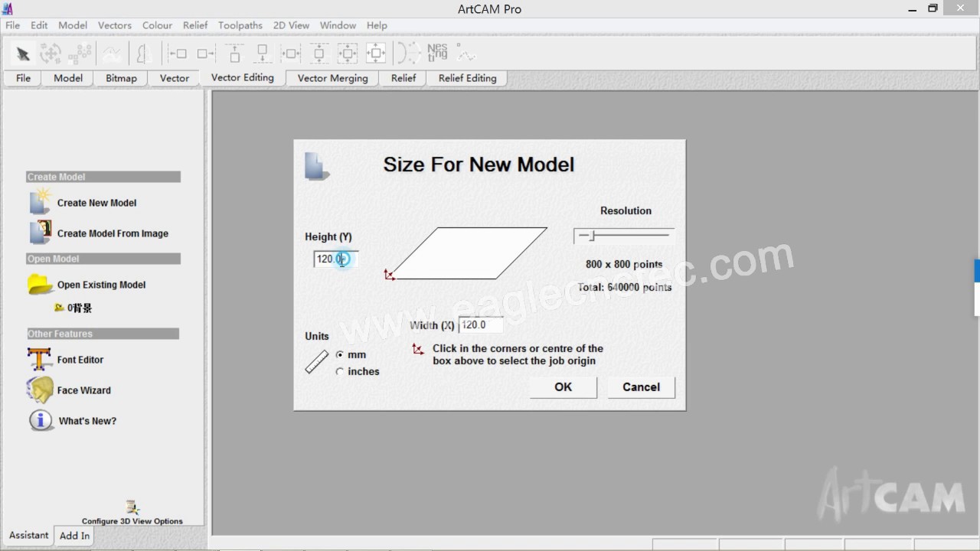Open the Model menu
Image resolution: width=980 pixels, height=551 pixels.
coord(73,25)
